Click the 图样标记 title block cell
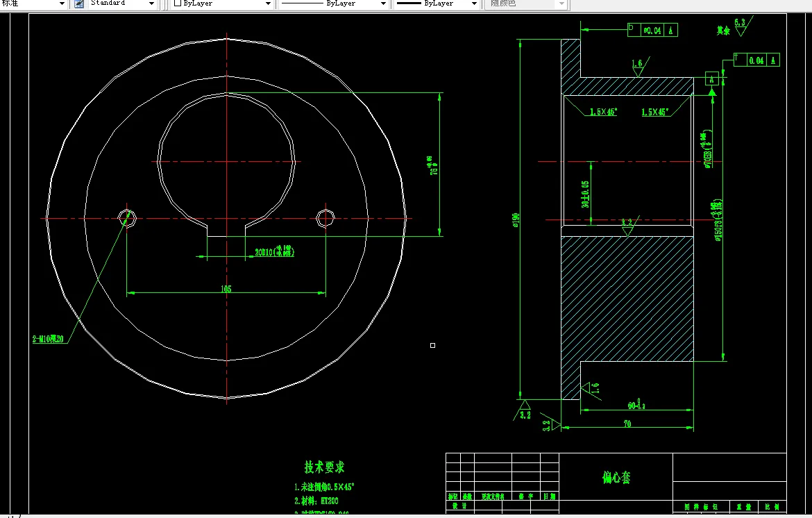Viewport: 812px width, 518px height. (x=701, y=507)
